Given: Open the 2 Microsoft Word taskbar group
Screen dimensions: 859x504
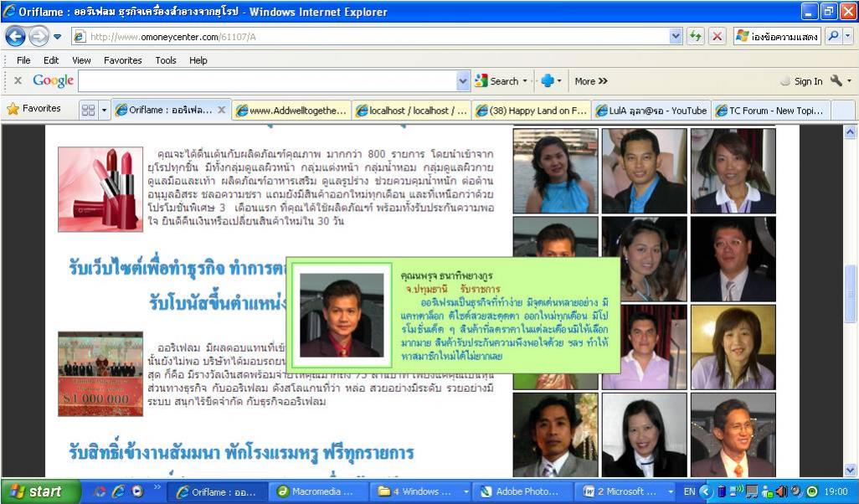Looking at the screenshot, I should 625,491.
